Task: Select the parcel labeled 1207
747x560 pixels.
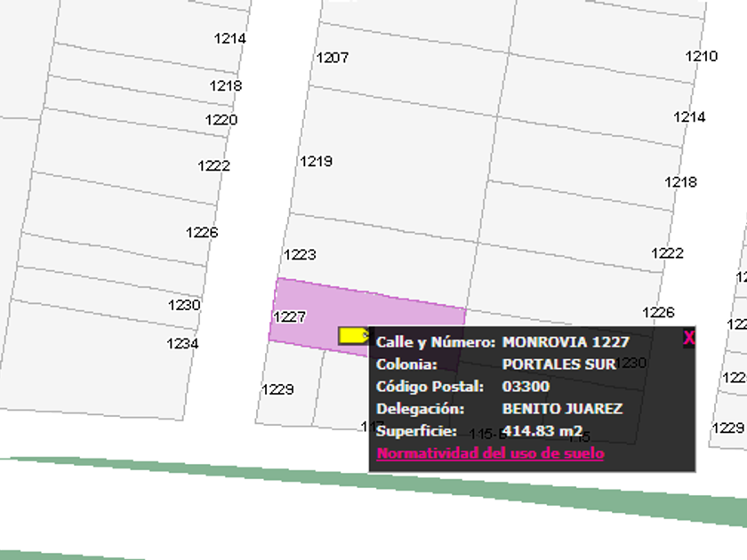Action: coord(333,58)
